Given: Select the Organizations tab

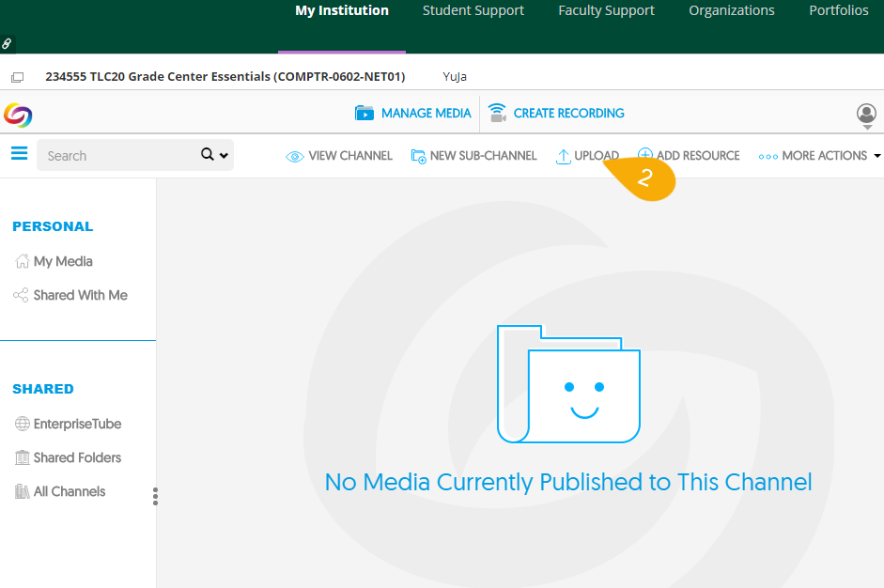Looking at the screenshot, I should tap(731, 10).
